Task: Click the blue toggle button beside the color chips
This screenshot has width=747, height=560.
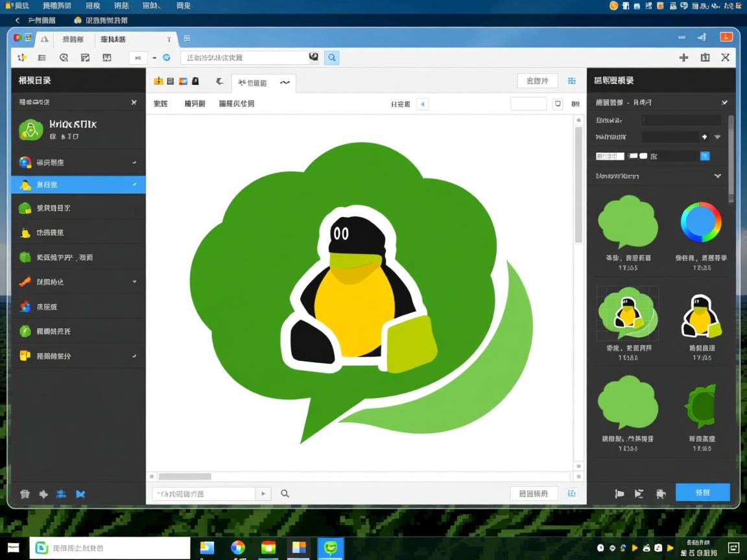Action: click(704, 156)
